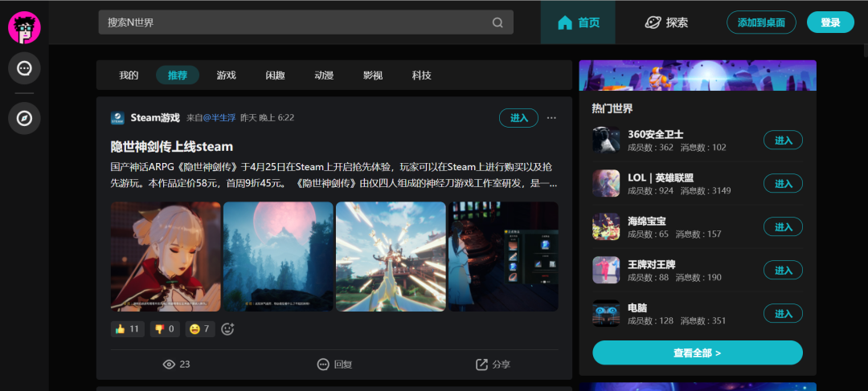This screenshot has width=868, height=391.
Task: Open the 海绵宝宝 world icon
Action: tap(606, 226)
